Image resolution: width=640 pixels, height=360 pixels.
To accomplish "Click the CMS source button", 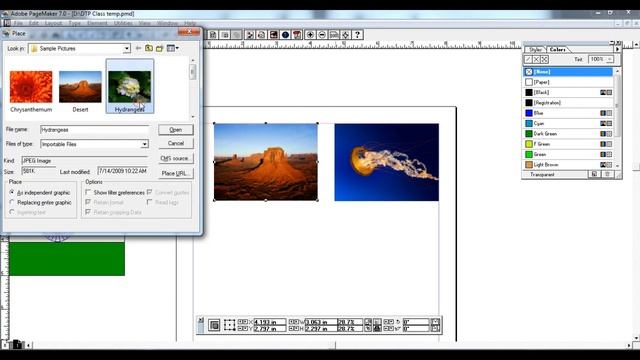I will pyautogui.click(x=176, y=158).
